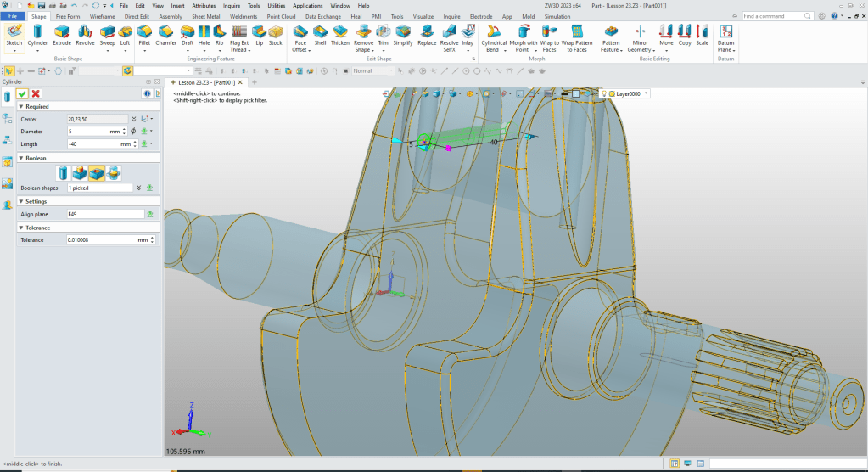The image size is (868, 472).
Task: Select the Add boolean option
Action: point(80,173)
